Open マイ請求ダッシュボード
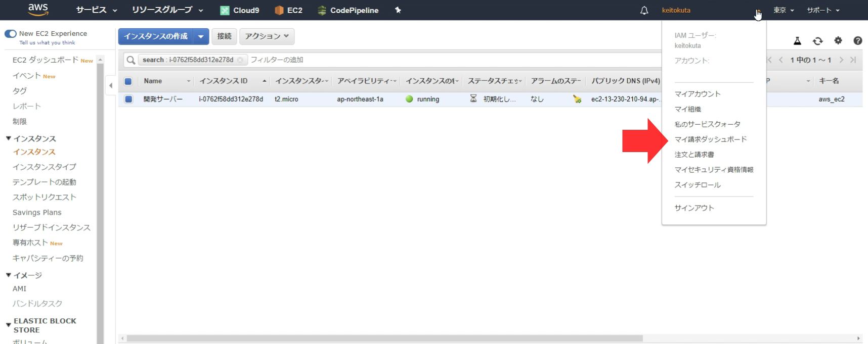868x344 pixels. (x=710, y=139)
